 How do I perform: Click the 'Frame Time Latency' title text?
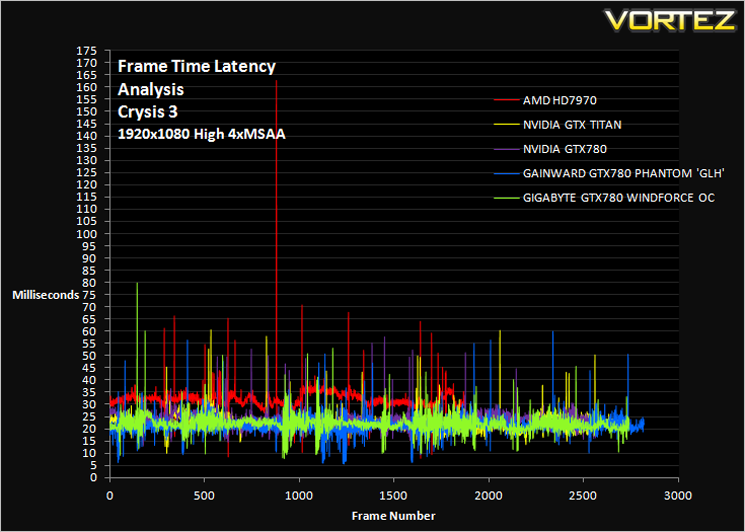tap(197, 66)
